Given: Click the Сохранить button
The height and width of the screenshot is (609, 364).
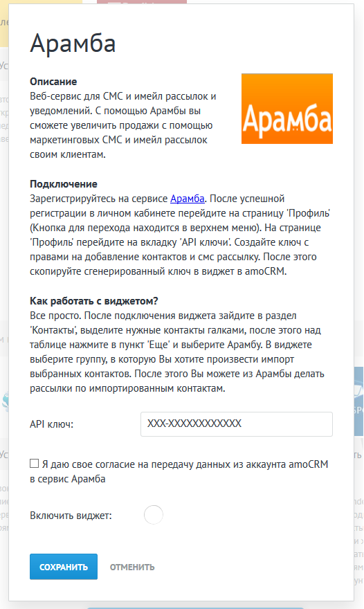Looking at the screenshot, I should [x=64, y=567].
